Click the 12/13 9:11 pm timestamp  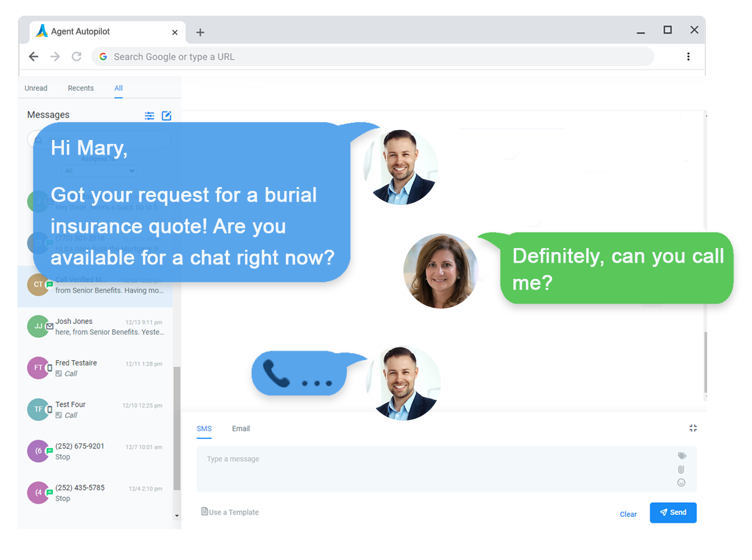coord(144,323)
